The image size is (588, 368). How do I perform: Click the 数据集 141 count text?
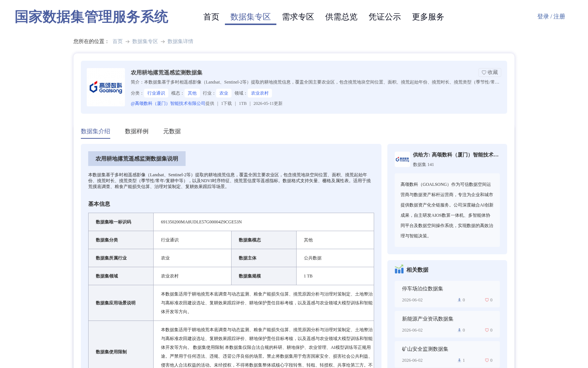click(423, 164)
